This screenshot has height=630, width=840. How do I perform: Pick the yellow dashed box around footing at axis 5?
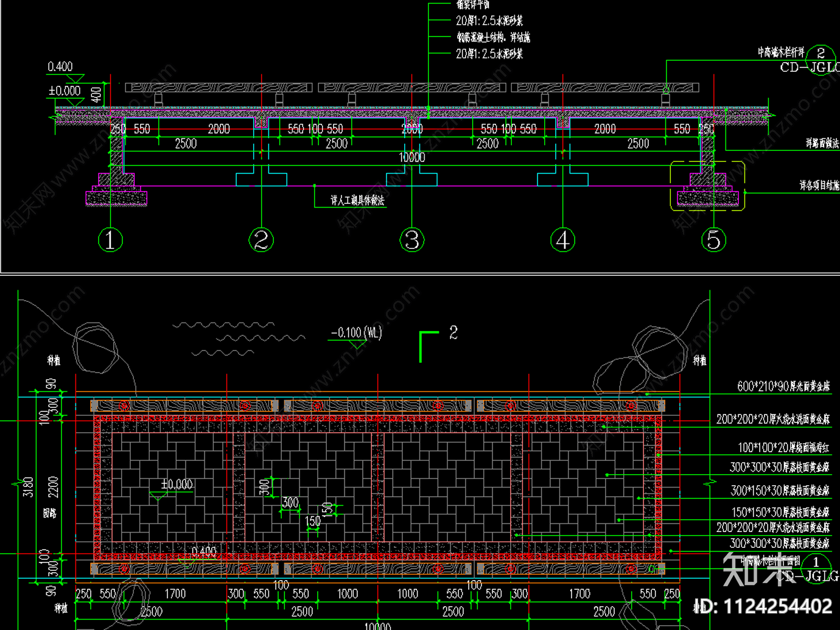tap(707, 186)
